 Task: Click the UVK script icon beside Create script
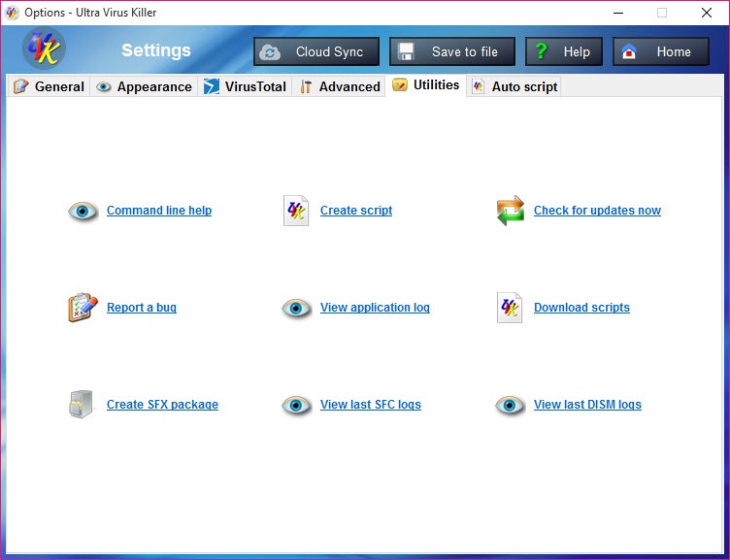click(x=296, y=211)
